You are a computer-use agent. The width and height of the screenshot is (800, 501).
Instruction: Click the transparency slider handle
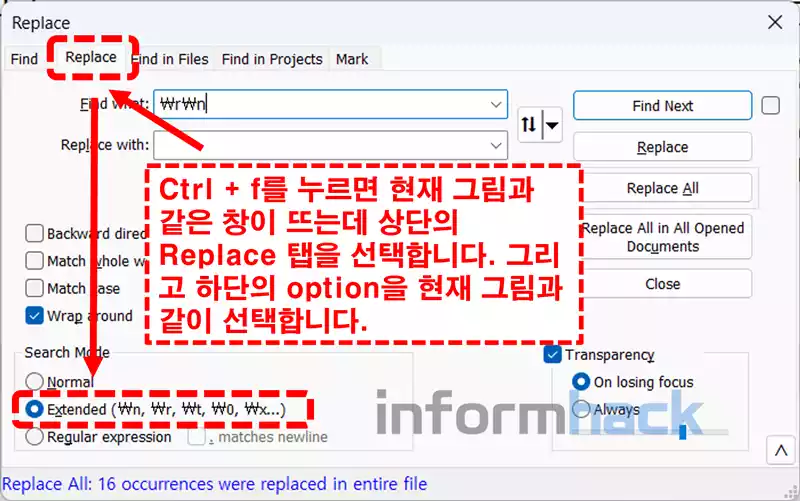[683, 432]
